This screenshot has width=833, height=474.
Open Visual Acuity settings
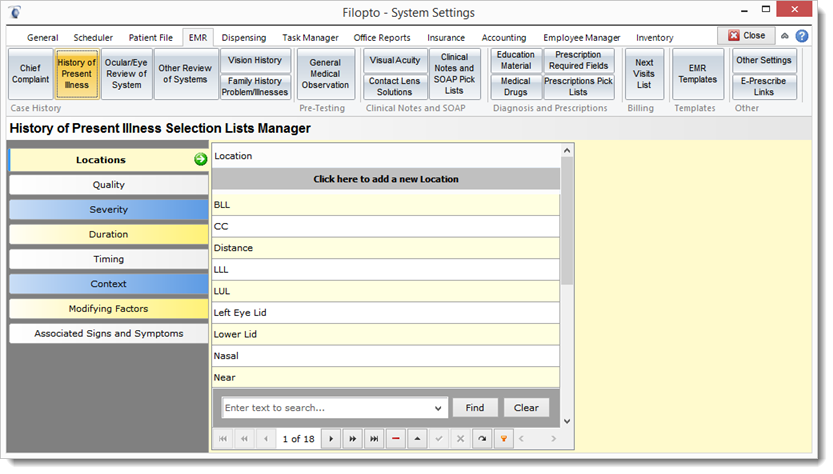395,61
